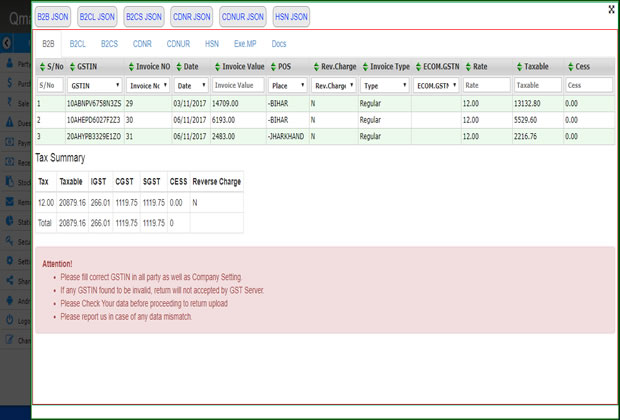Click the -JHARKHAND place of supply cell
The image size is (620, 420).
click(x=286, y=136)
